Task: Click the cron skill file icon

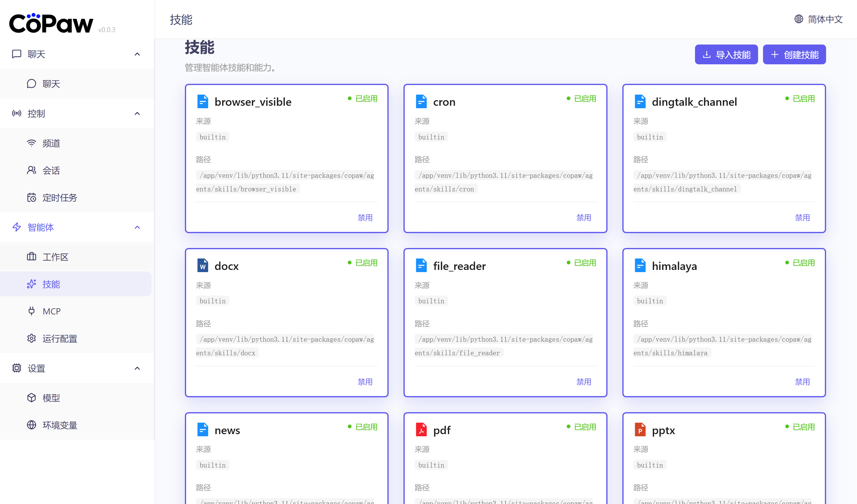Action: point(421,101)
